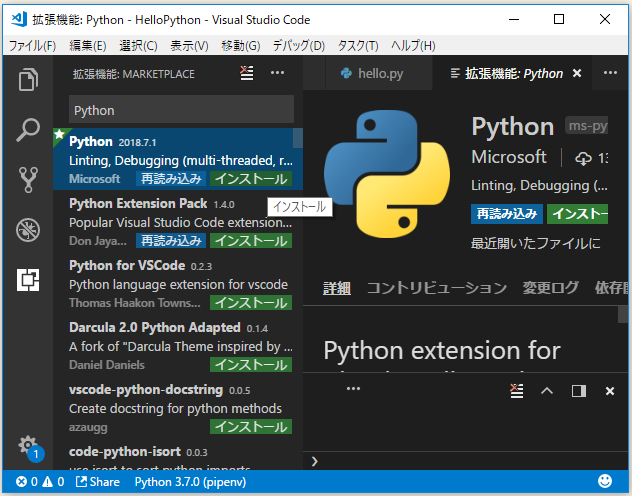The height and width of the screenshot is (496, 632).
Task: Select the code-python-isort entry
Action: click(178, 454)
